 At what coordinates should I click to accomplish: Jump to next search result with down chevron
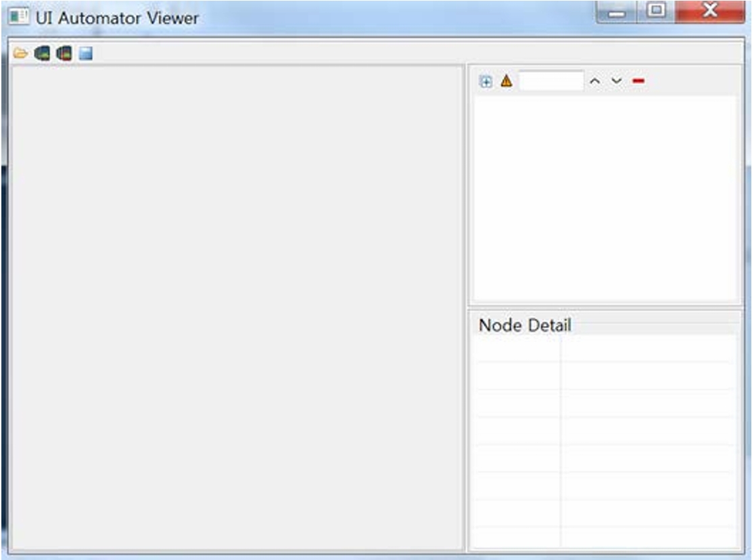click(616, 82)
